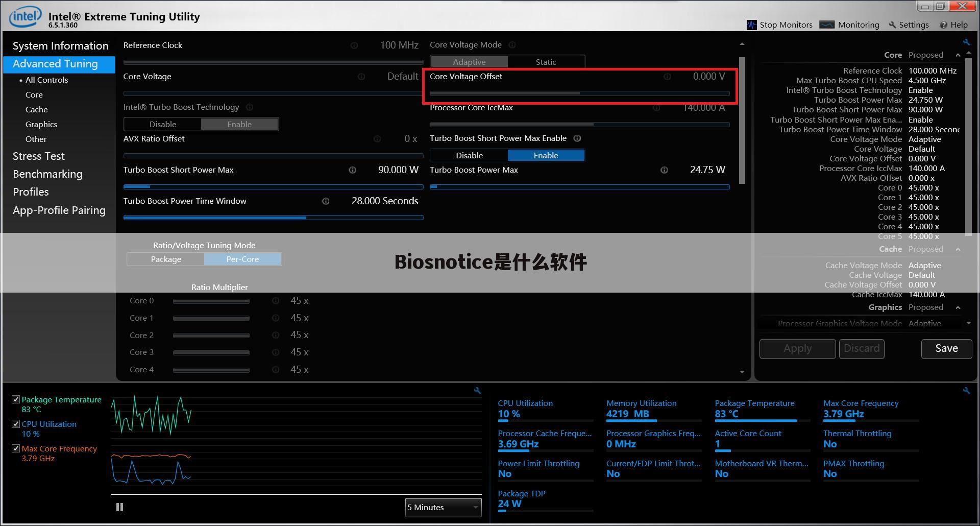Click the Discard button
Screen dimensions: 980x526
click(862, 348)
